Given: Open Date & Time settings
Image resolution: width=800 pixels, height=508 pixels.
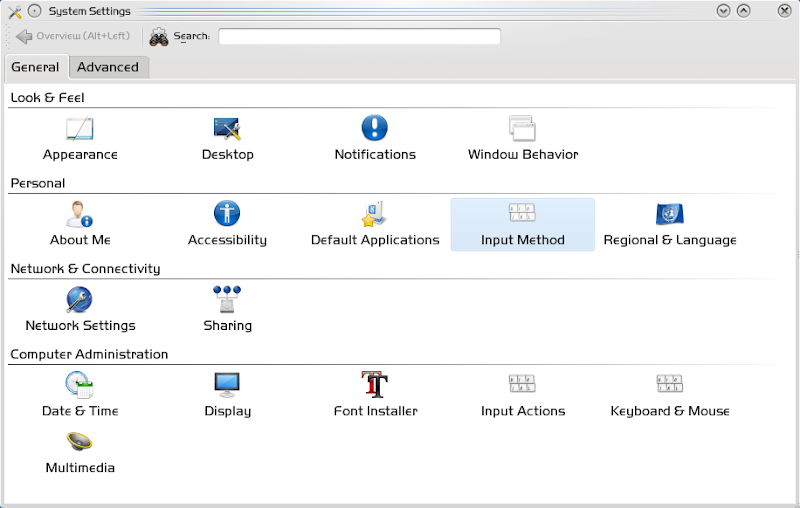Looking at the screenshot, I should [x=80, y=386].
